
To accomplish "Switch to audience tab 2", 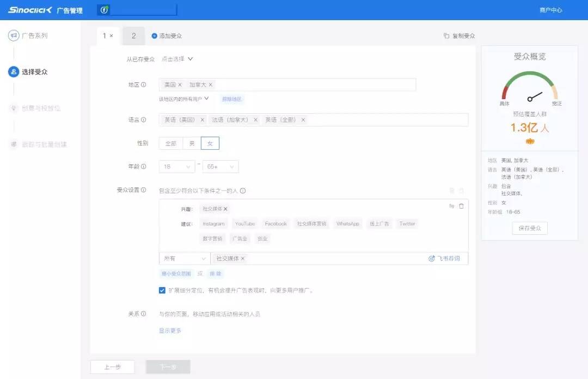I will [x=133, y=35].
